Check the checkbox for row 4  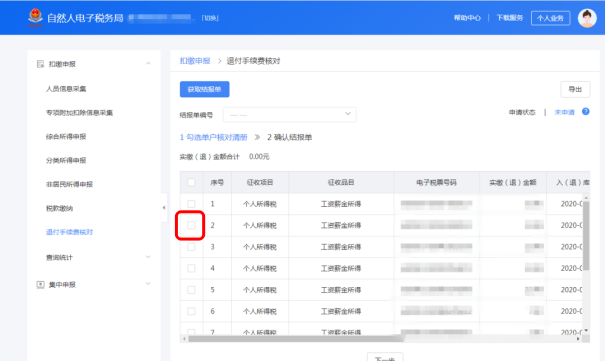(191, 268)
